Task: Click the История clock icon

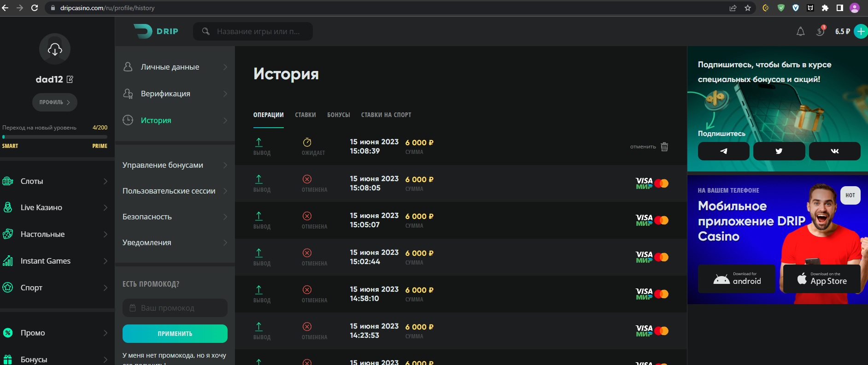Action: 128,120
